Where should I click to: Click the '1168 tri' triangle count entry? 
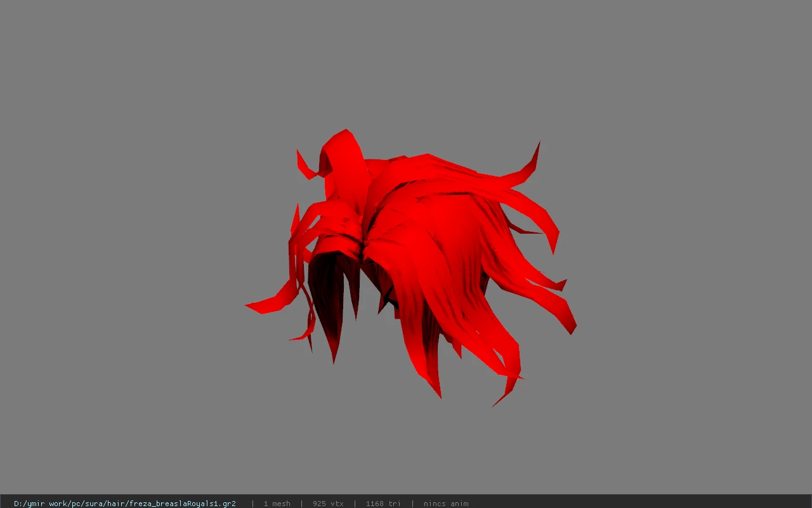click(x=383, y=504)
